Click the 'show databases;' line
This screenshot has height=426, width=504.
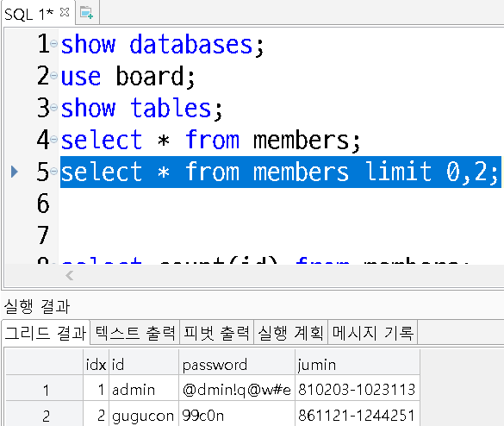[x=162, y=44]
